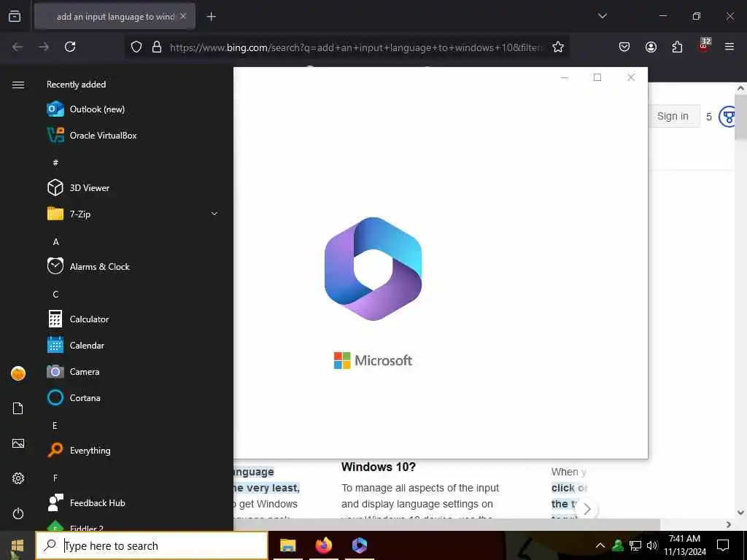
Task: Open a new Firefox tab
Action: [211, 17]
